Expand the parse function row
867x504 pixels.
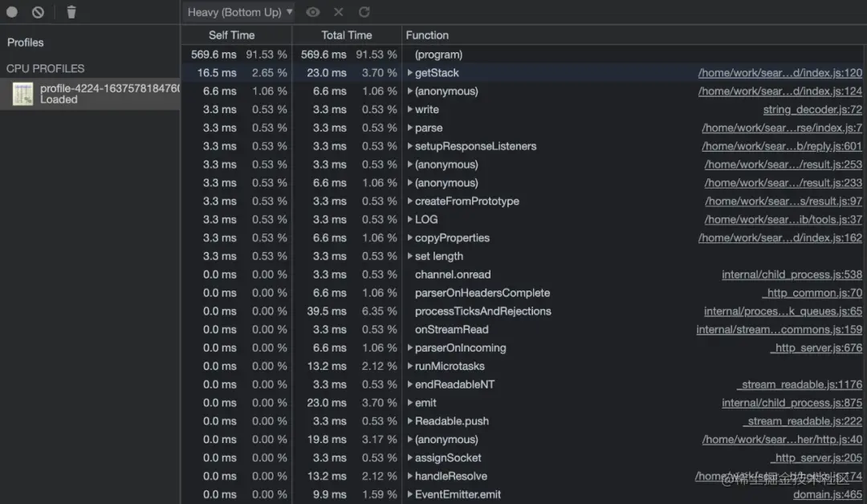(409, 128)
